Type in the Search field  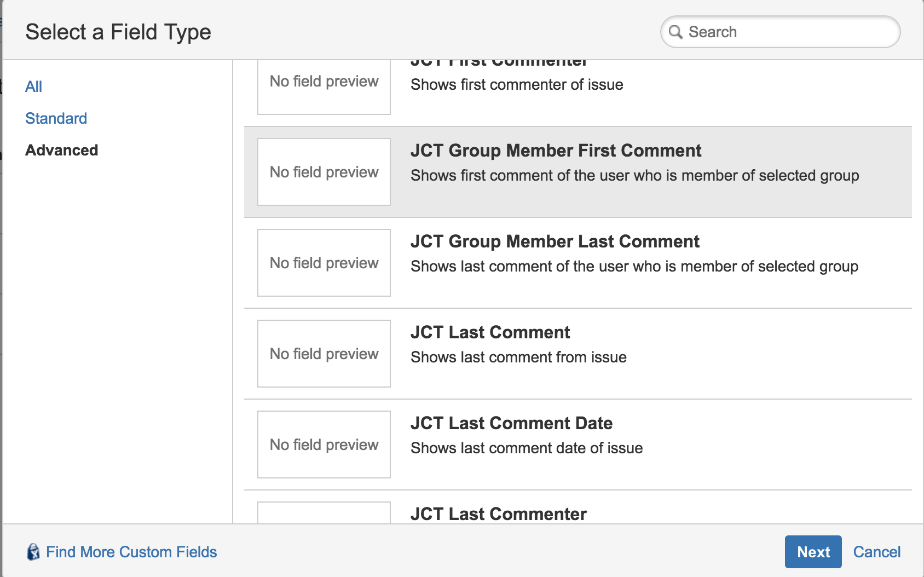tap(781, 32)
